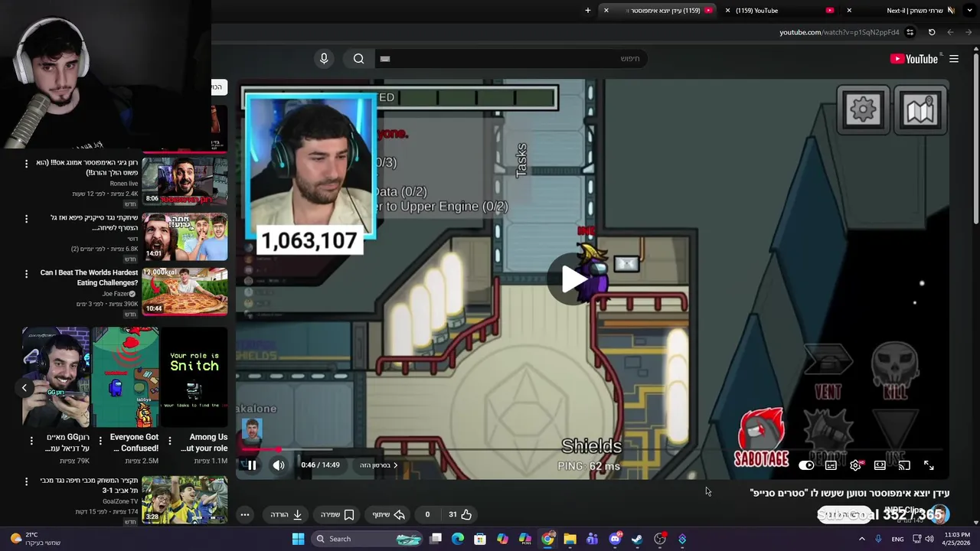The height and width of the screenshot is (551, 980).
Task: Switch to theater mode view
Action: 880,465
